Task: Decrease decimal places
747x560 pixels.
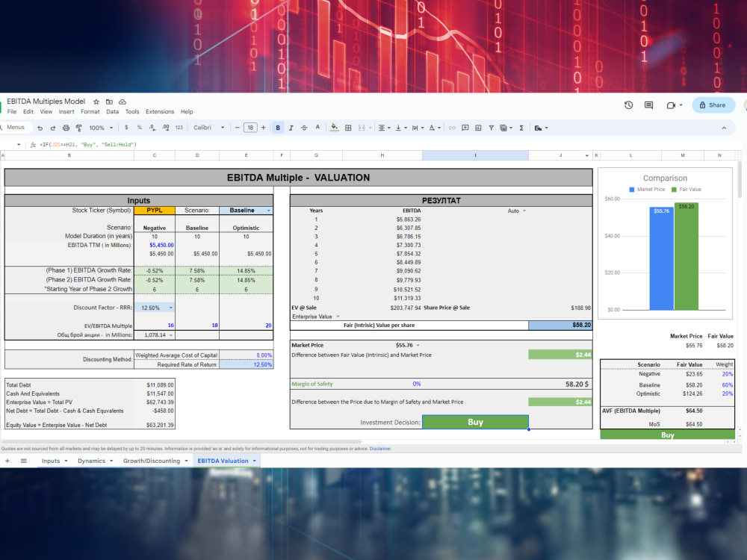Action: (152, 128)
